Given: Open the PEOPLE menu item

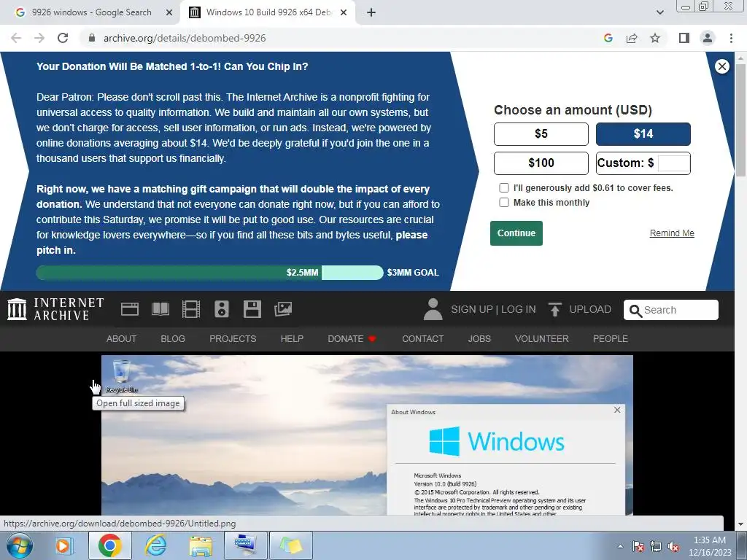Looking at the screenshot, I should [x=610, y=338].
